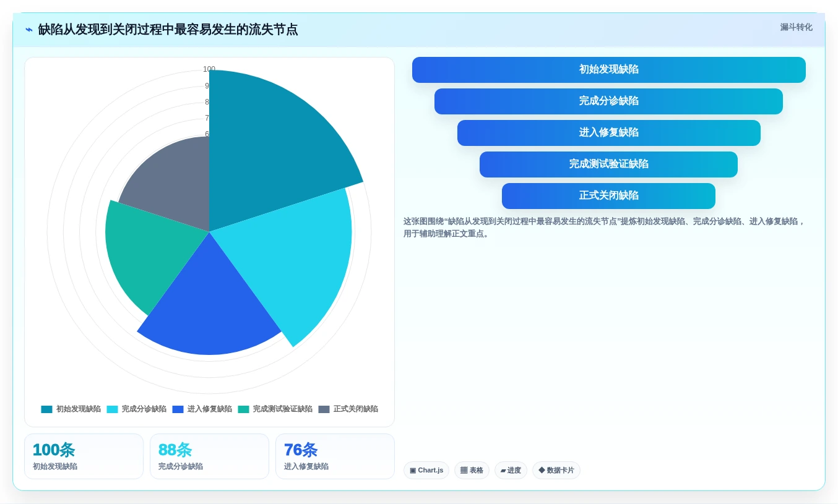
Task: Click the lightning icon before the title
Action: (29, 30)
